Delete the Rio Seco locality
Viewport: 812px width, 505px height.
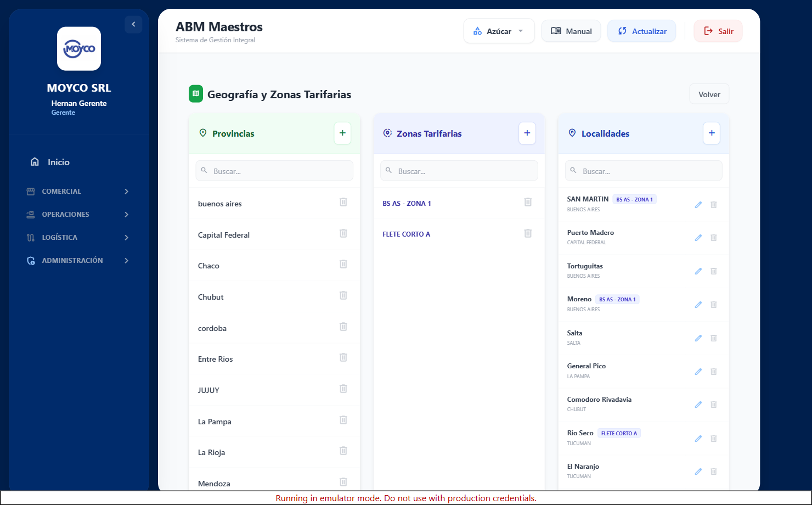[714, 439]
